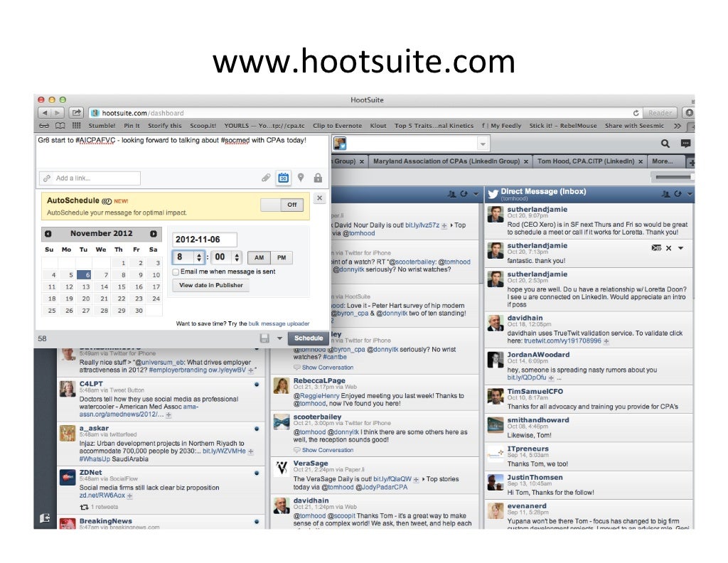Switch to Tom Hood, CPA.CITP (LinkedIn) tab

click(x=586, y=161)
